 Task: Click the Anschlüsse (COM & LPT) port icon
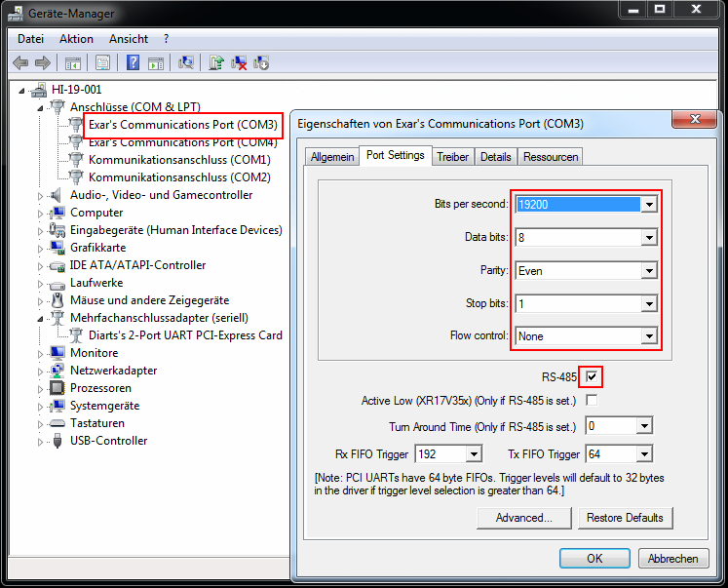pos(57,107)
